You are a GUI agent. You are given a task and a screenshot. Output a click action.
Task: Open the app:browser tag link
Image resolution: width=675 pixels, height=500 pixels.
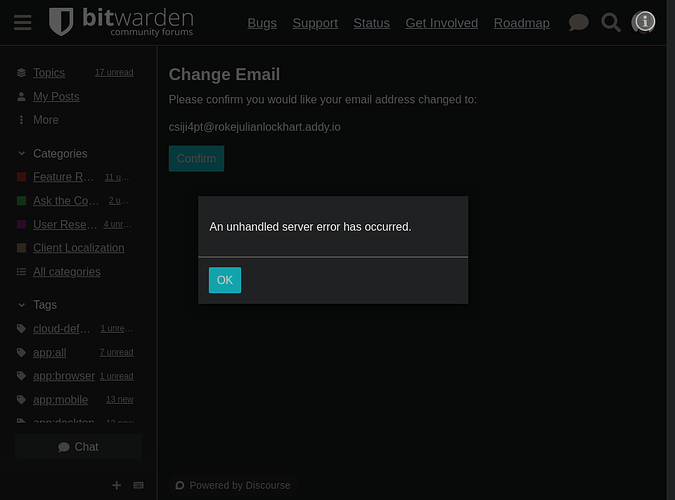pyautogui.click(x=64, y=376)
